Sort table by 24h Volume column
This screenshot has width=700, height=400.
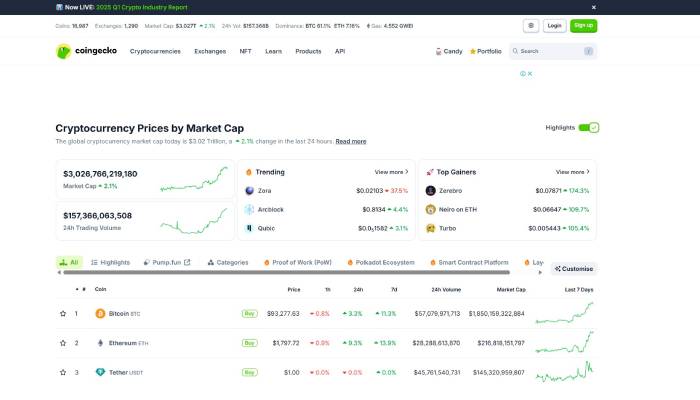click(446, 290)
